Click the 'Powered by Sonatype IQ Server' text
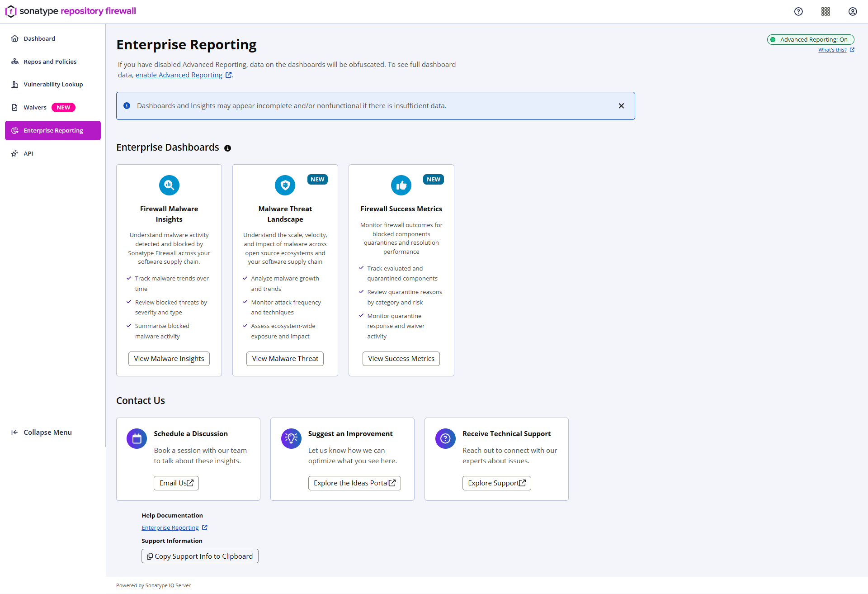868x594 pixels. (153, 585)
